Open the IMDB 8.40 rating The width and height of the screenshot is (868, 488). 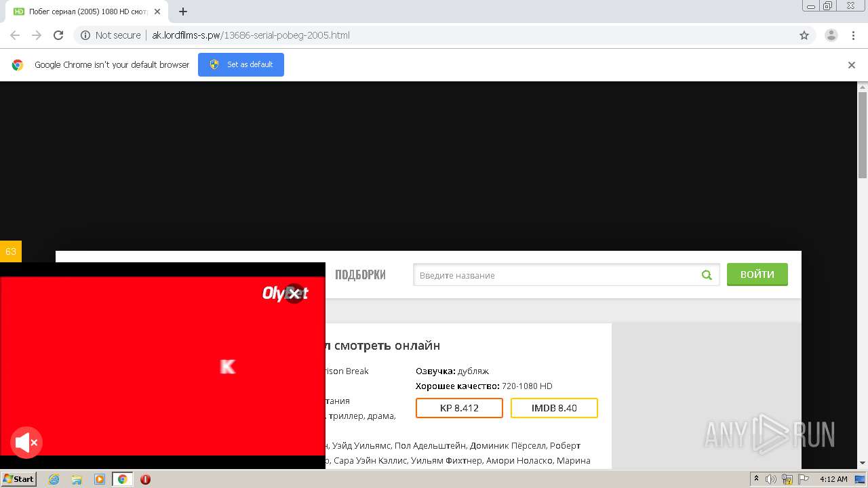coord(554,408)
